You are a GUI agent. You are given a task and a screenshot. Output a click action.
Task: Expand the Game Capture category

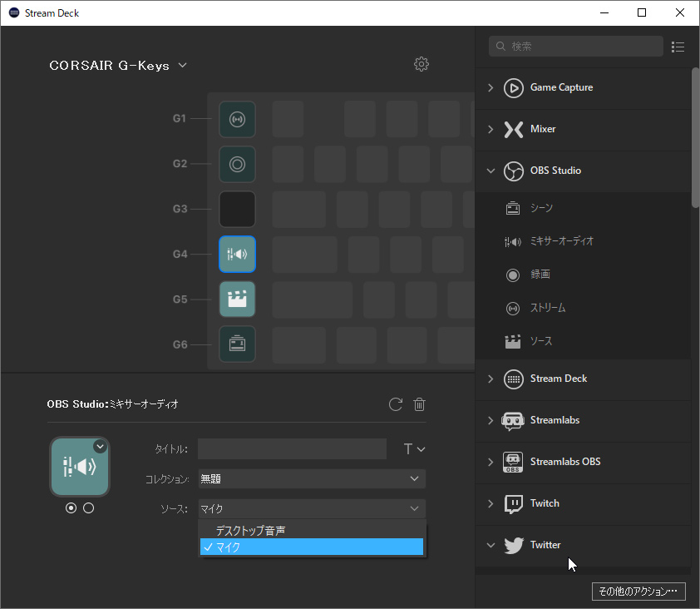(490, 87)
